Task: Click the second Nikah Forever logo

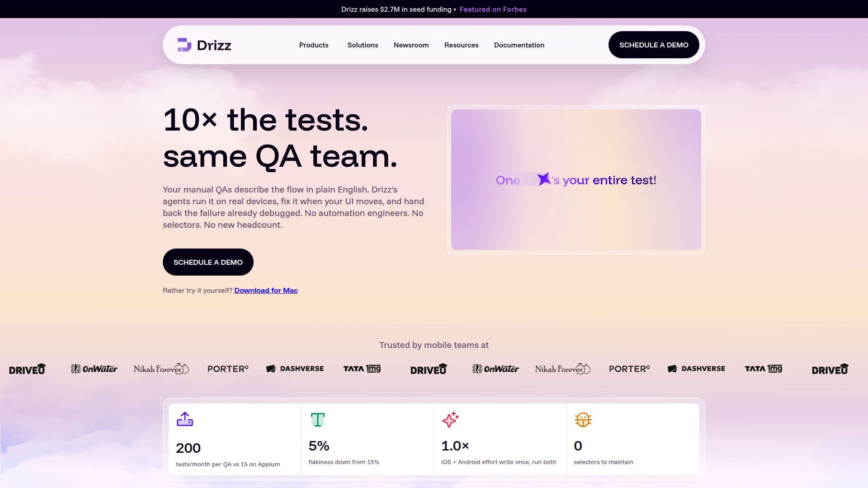Action: (562, 369)
